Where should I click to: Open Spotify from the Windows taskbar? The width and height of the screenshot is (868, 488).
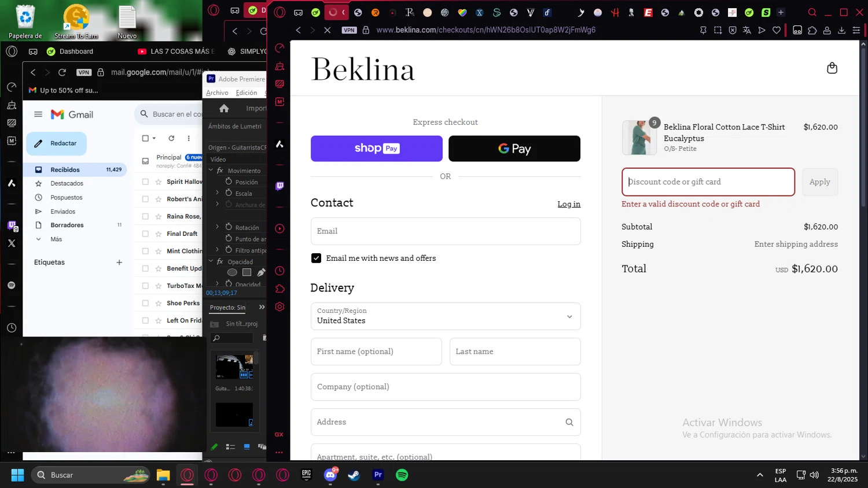[x=402, y=475]
